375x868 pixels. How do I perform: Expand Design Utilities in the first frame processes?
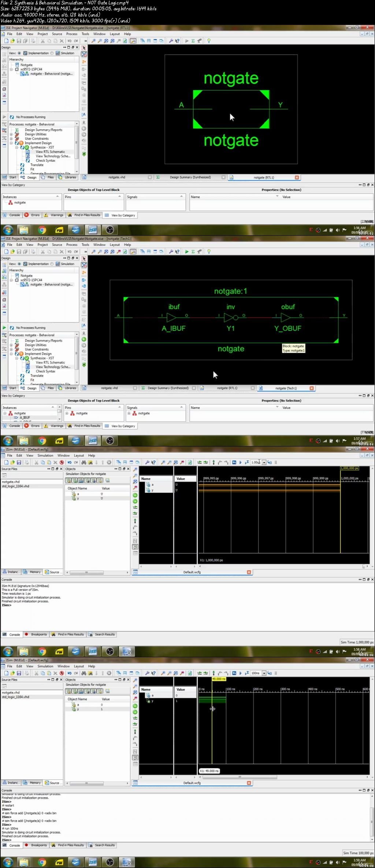tap(11, 134)
